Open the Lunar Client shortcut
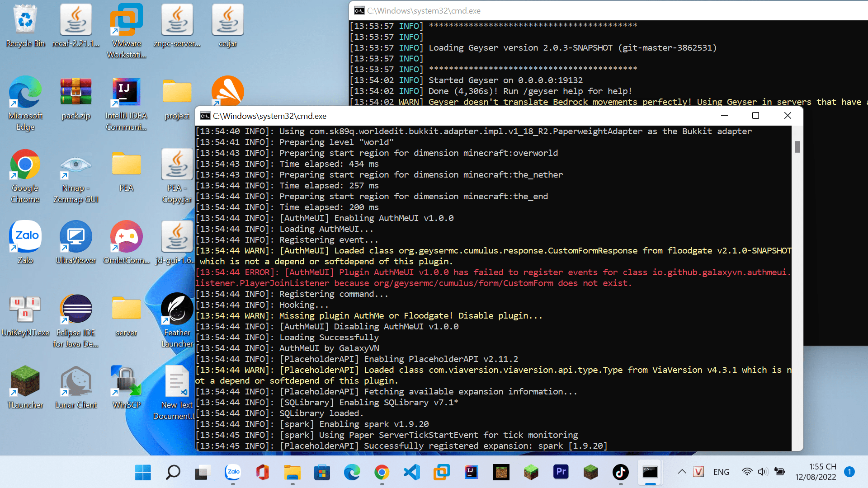This screenshot has height=488, width=868. click(x=75, y=382)
